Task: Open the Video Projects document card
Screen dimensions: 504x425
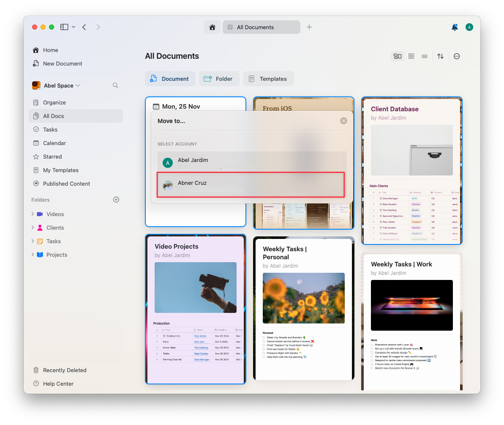Action: 196,309
